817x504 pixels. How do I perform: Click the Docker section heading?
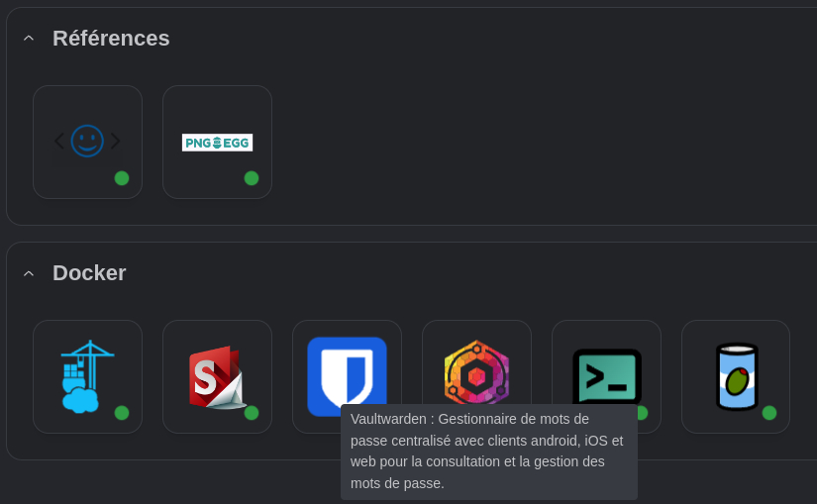pos(89,273)
